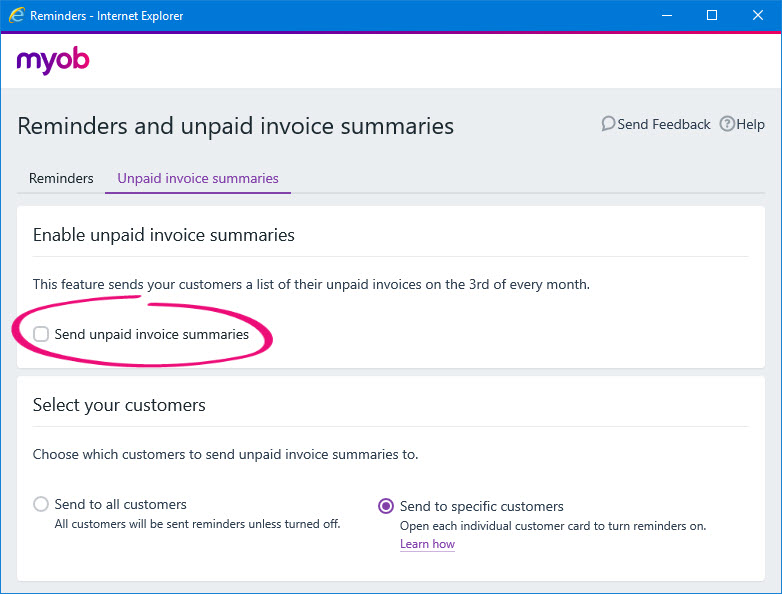
Task: Click the Help question mark icon
Action: [727, 124]
